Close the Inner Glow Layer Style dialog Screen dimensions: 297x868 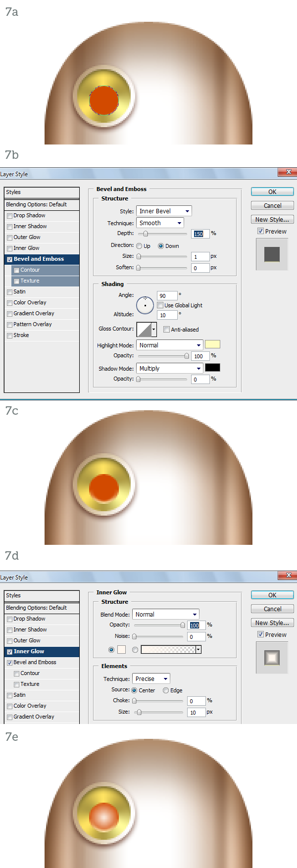[x=288, y=575]
